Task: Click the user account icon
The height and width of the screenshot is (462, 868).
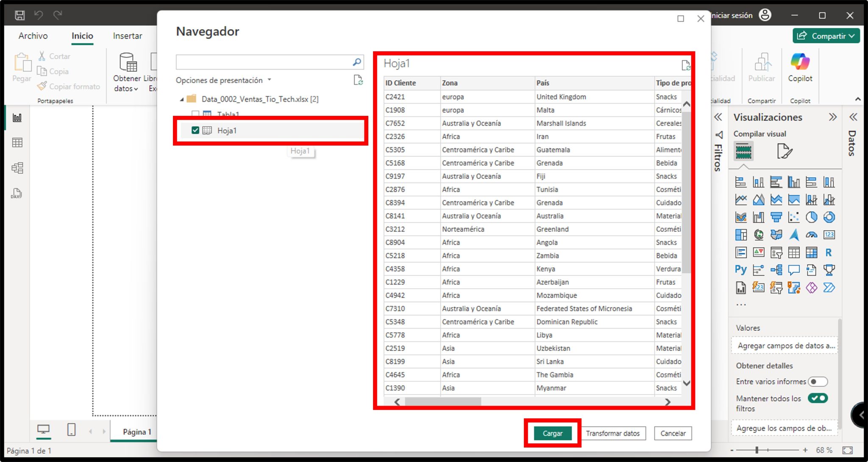Action: [765, 15]
